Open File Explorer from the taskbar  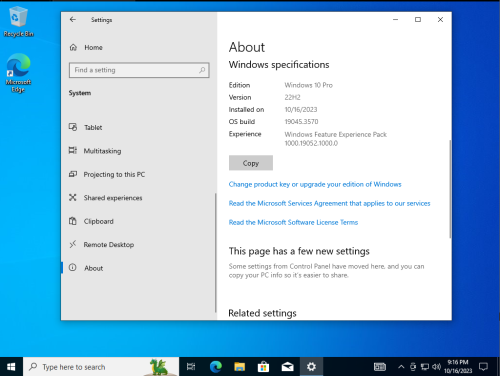(x=240, y=367)
